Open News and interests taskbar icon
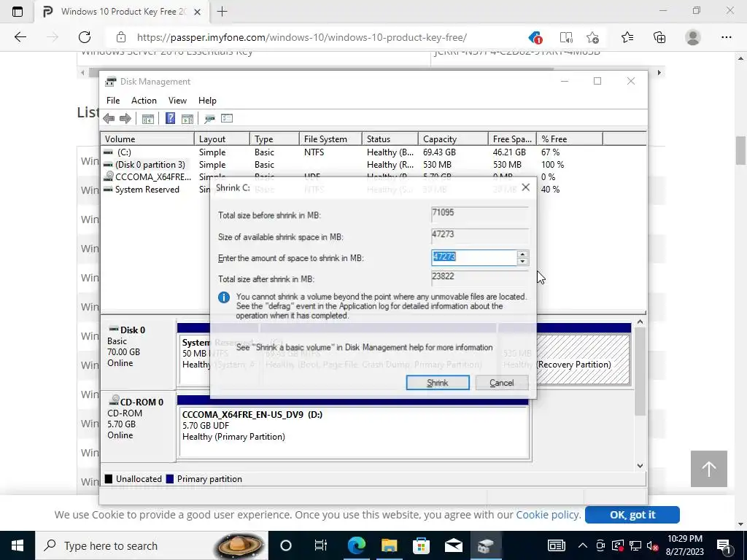This screenshot has width=747, height=560. [x=556, y=545]
